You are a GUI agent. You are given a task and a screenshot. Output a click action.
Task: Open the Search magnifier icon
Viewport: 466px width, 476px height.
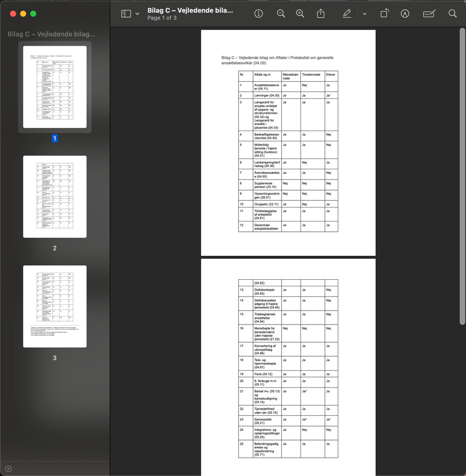click(x=452, y=14)
